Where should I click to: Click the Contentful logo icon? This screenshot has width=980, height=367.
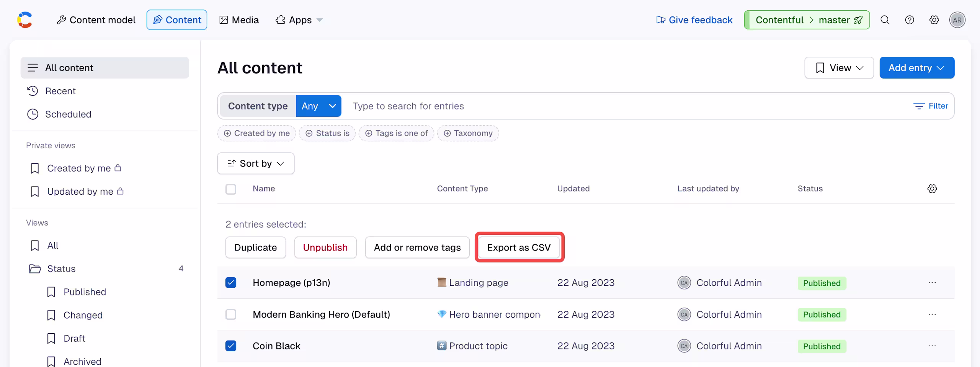pyautogui.click(x=24, y=20)
